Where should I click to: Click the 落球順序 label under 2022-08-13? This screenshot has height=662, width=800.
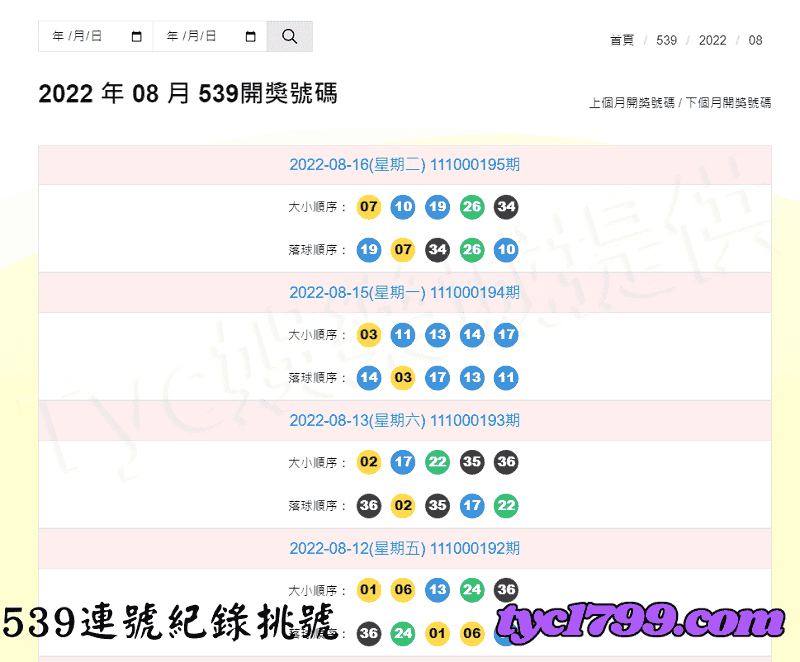(317, 506)
